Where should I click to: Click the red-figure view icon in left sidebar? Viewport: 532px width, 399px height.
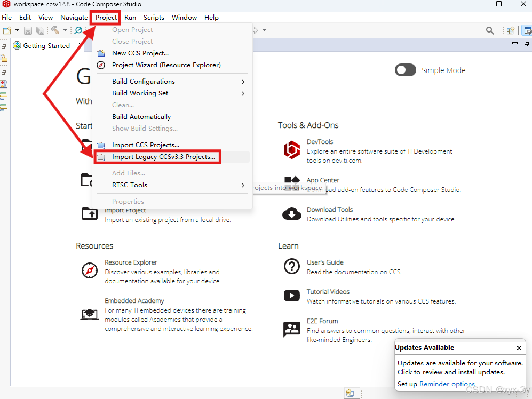click(4, 84)
